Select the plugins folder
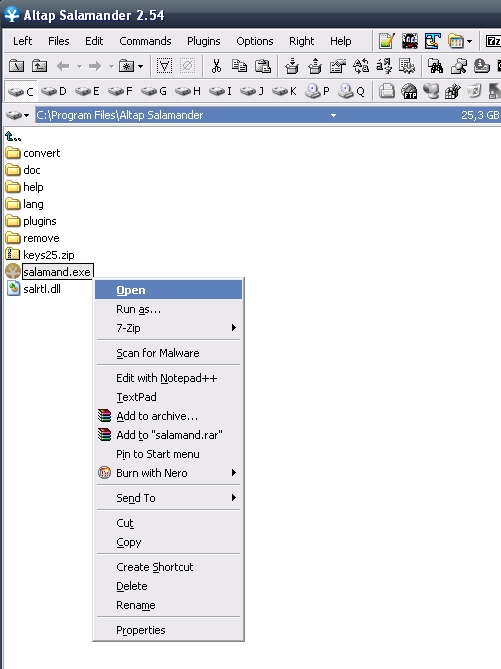This screenshot has width=501, height=669. (31, 221)
